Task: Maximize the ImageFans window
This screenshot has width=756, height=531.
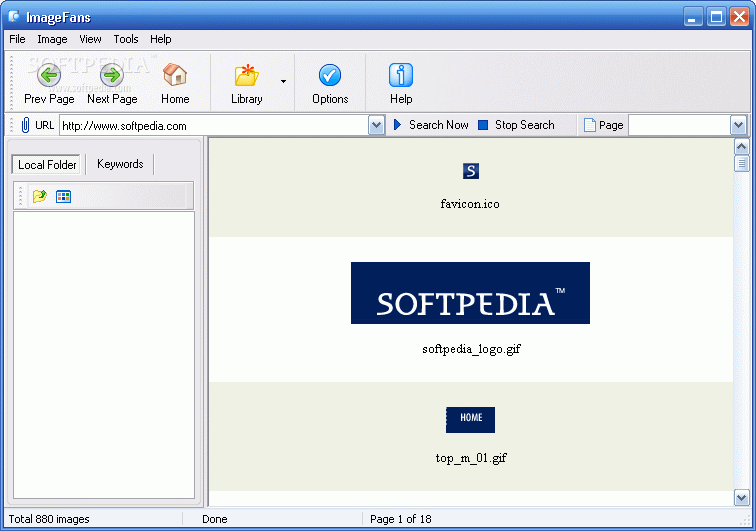Action: click(716, 17)
